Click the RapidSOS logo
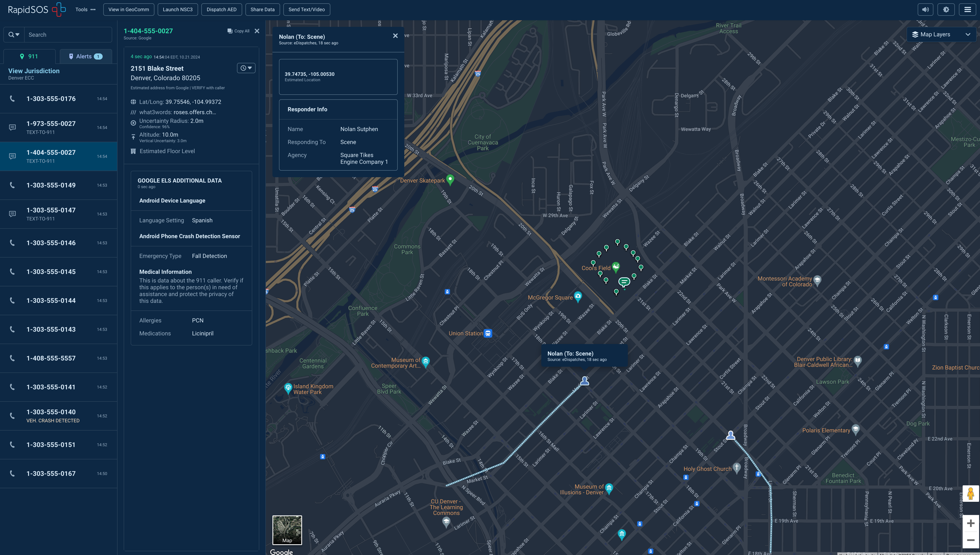980x555 pixels. [x=37, y=9]
